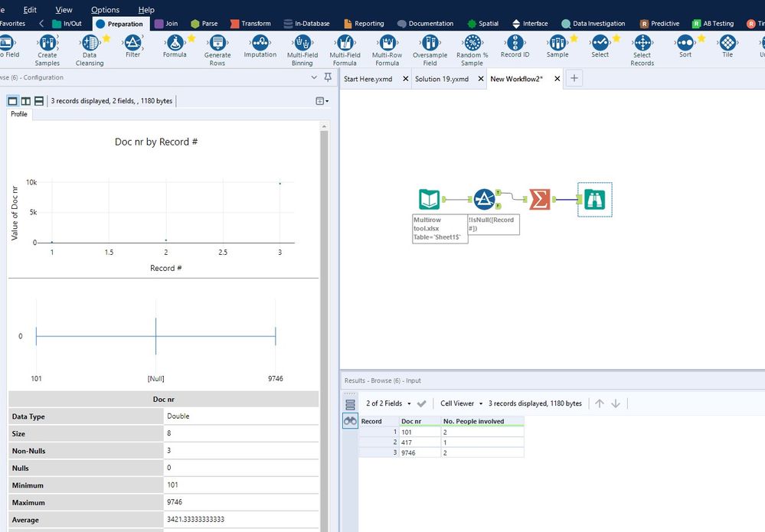This screenshot has height=532, width=765.
Task: Switch to the Parse tool category
Action: pyautogui.click(x=204, y=24)
